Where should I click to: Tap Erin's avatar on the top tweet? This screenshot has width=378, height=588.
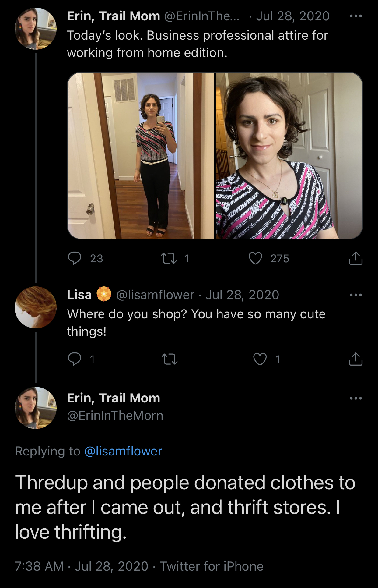[x=36, y=29]
